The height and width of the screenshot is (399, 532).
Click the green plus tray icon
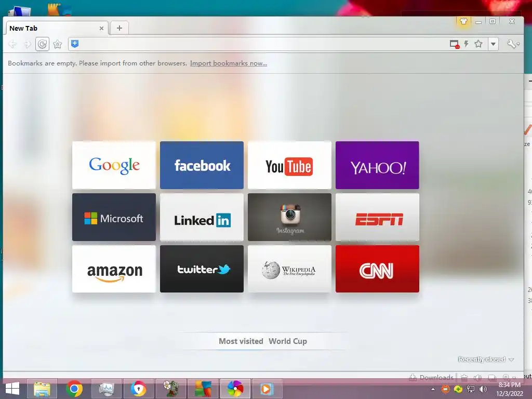pos(458,389)
